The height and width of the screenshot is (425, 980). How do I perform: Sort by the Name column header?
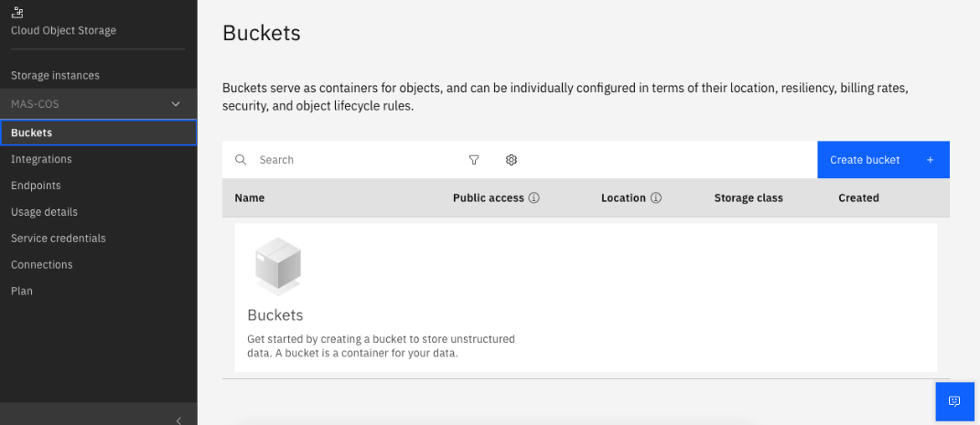[250, 197]
